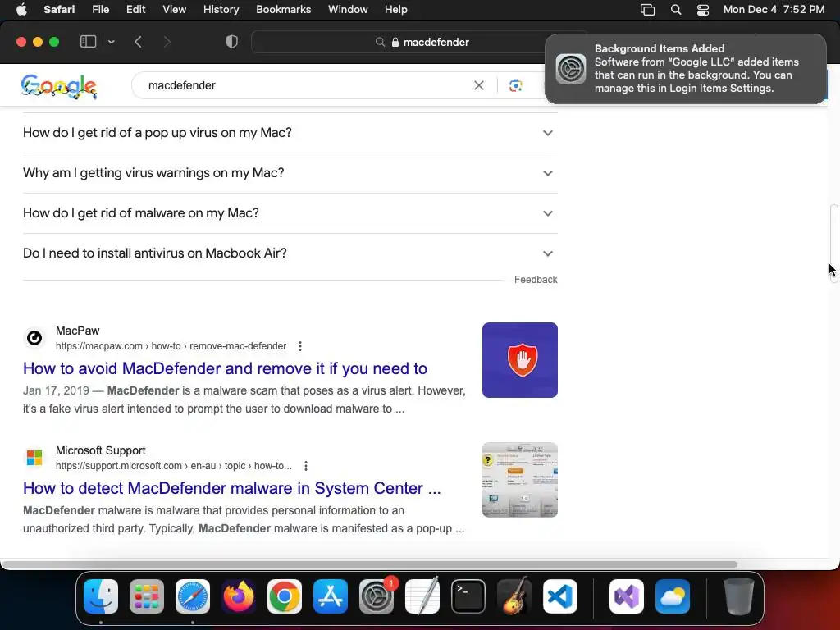
Task: Click the Microsoft Support favicon
Action: coord(34,458)
